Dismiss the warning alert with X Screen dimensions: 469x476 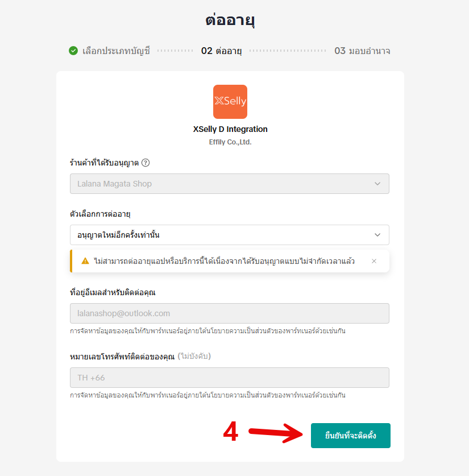pos(373,261)
